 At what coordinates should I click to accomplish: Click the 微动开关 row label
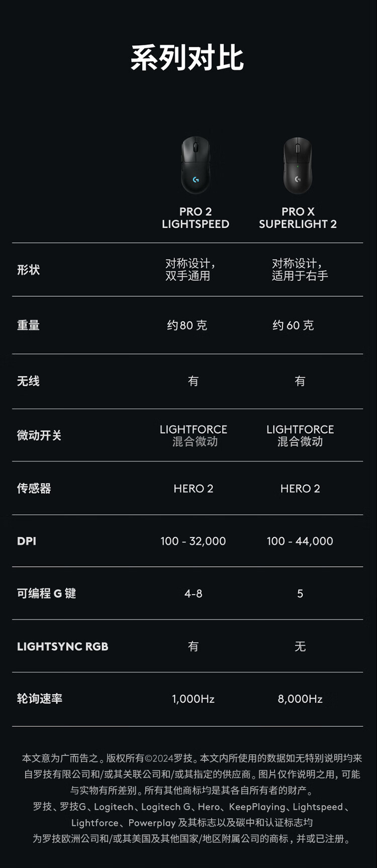click(39, 436)
